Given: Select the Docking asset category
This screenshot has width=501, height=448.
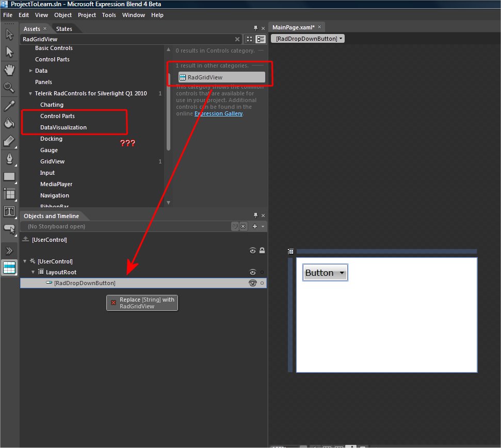Looking at the screenshot, I should pos(51,139).
